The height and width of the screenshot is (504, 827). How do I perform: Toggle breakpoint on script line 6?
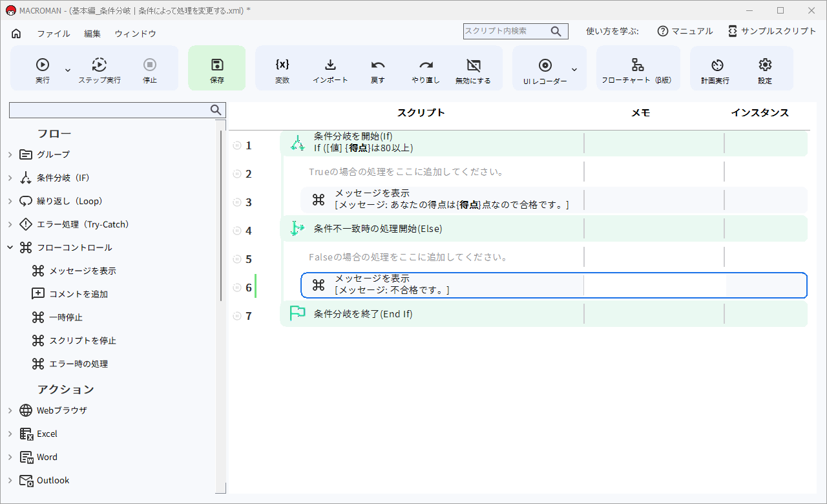[x=236, y=288]
